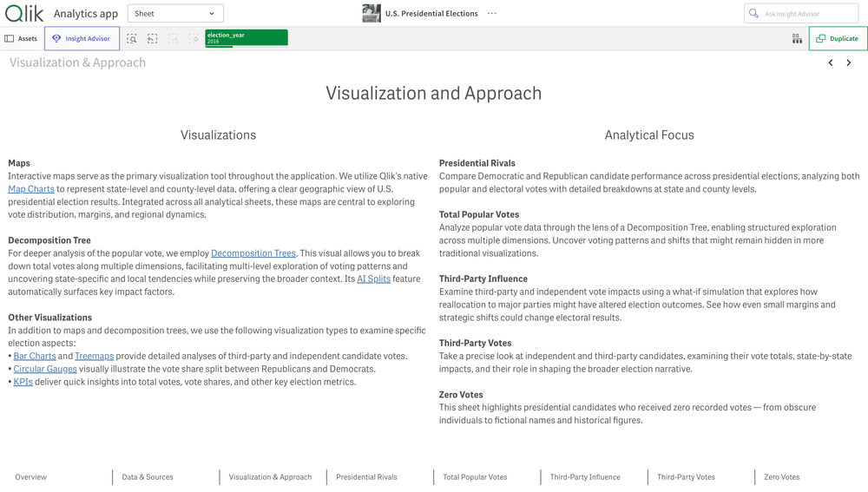Expand the Sheet dropdown

click(175, 14)
